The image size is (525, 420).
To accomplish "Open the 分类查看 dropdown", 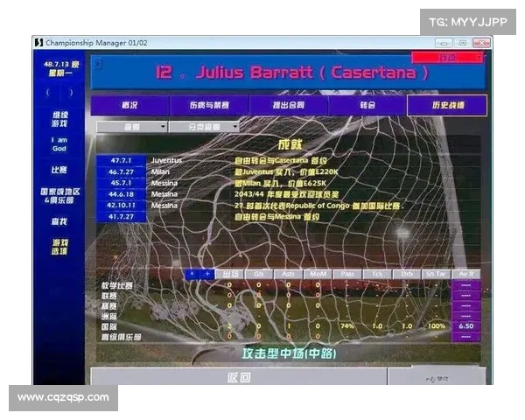I will point(204,127).
